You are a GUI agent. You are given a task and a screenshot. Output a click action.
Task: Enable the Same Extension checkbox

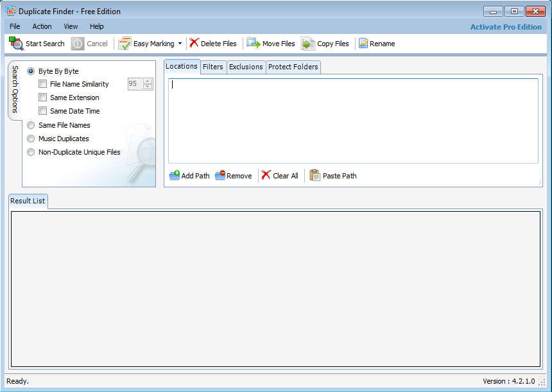coord(42,97)
